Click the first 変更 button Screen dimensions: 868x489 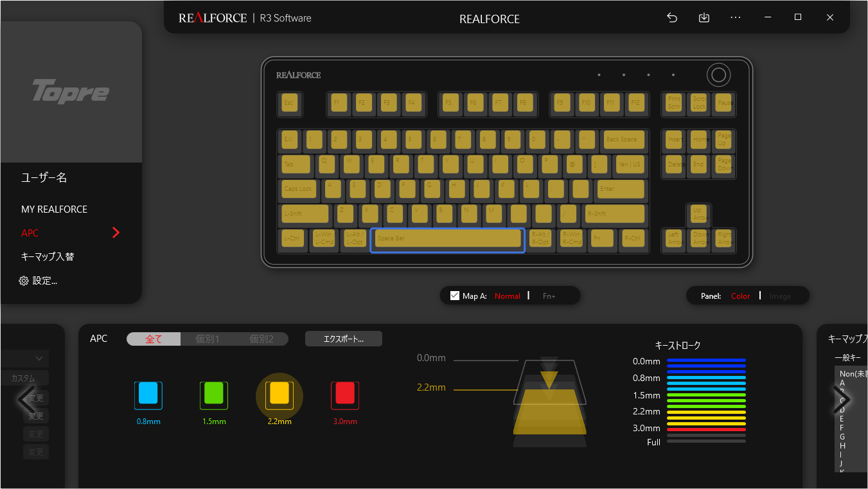tap(36, 398)
